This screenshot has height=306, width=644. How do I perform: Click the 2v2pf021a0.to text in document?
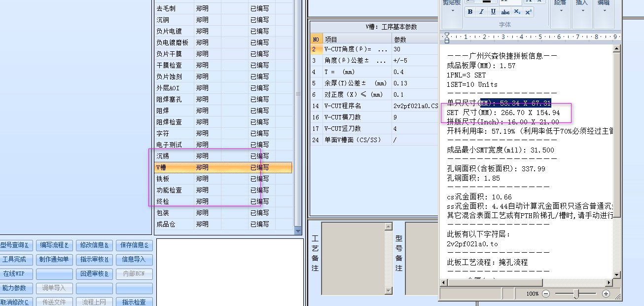tap(472, 244)
